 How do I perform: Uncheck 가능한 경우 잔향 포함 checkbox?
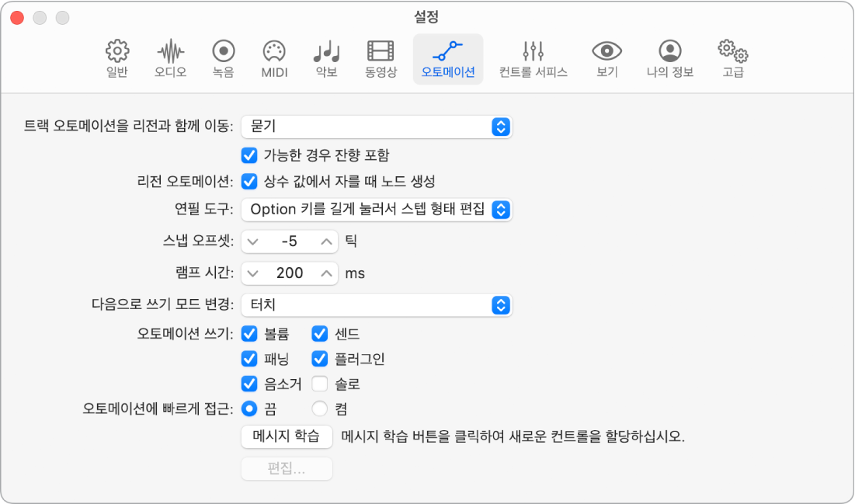(x=249, y=155)
